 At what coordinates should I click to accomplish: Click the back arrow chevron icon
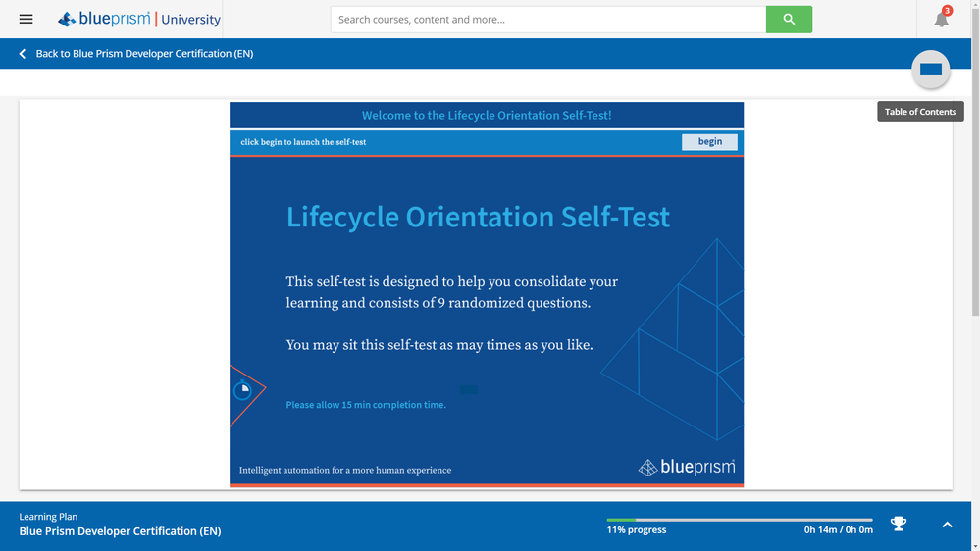(23, 54)
